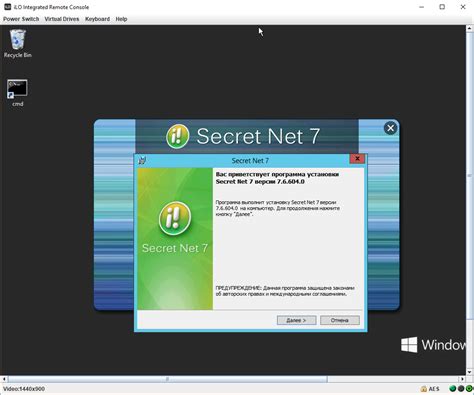Maximize the iLO Integrated Remote Console window

pos(442,7)
